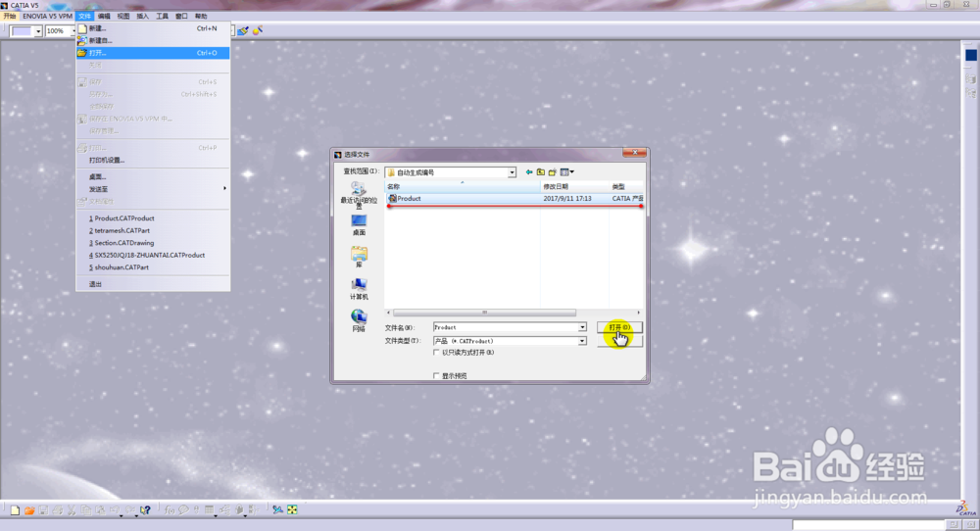Click the Paste icon in bottom toolbar
The image size is (980, 531).
(x=100, y=510)
